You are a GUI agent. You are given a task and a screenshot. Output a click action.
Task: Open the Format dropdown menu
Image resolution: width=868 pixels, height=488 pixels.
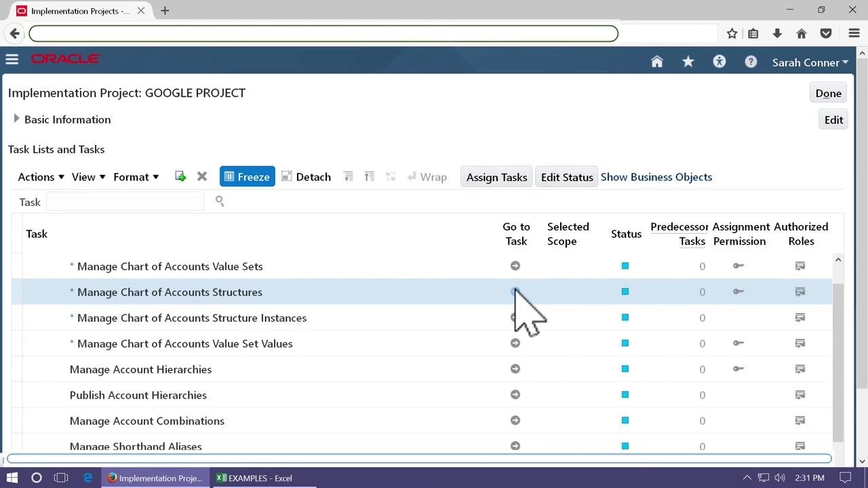pyautogui.click(x=136, y=177)
